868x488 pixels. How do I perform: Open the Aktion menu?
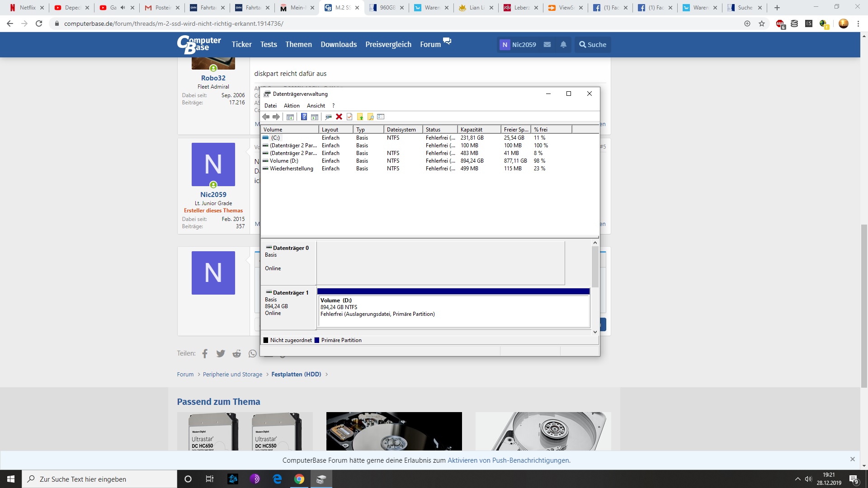click(x=292, y=106)
